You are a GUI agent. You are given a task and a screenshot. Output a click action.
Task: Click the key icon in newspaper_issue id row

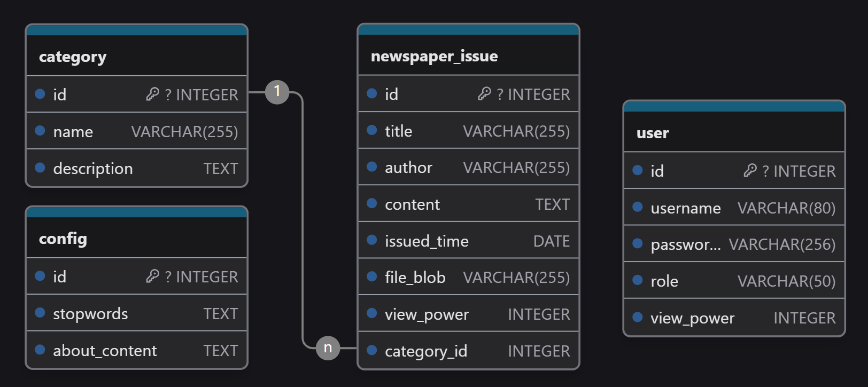pos(484,94)
